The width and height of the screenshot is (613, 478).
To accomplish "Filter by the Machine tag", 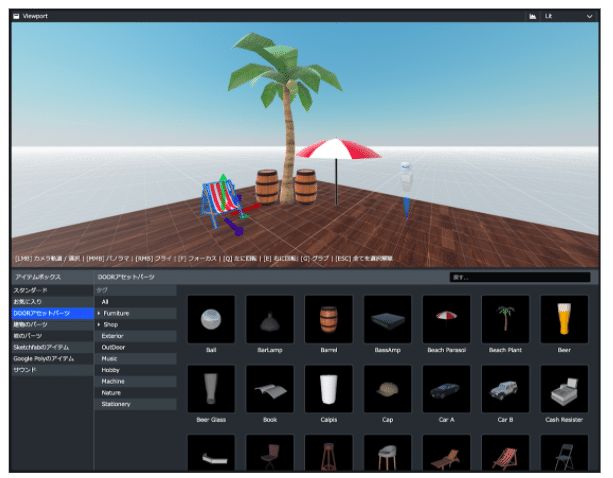I will [x=135, y=381].
